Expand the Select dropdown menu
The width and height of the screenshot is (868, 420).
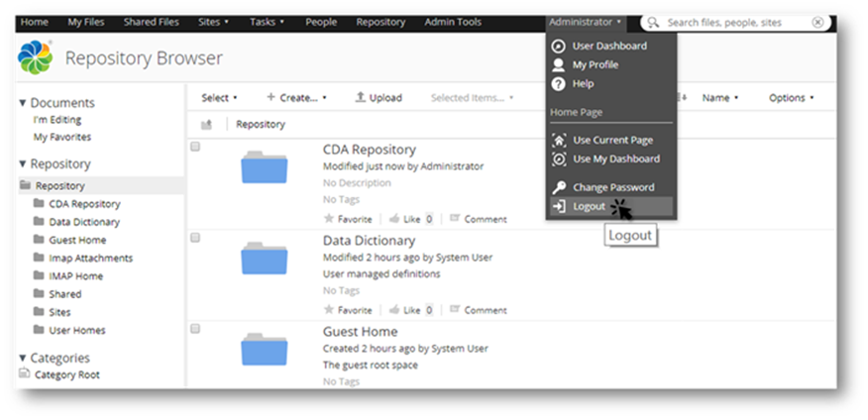pyautogui.click(x=219, y=98)
